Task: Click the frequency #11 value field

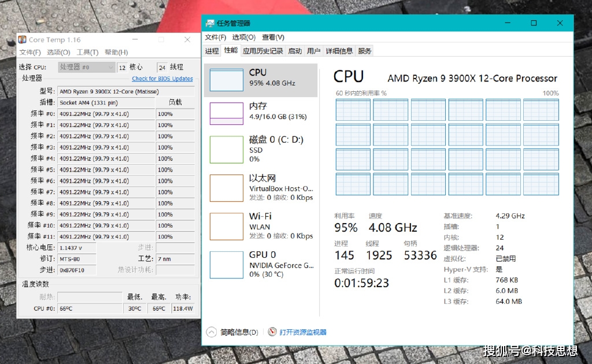Action: (106, 236)
